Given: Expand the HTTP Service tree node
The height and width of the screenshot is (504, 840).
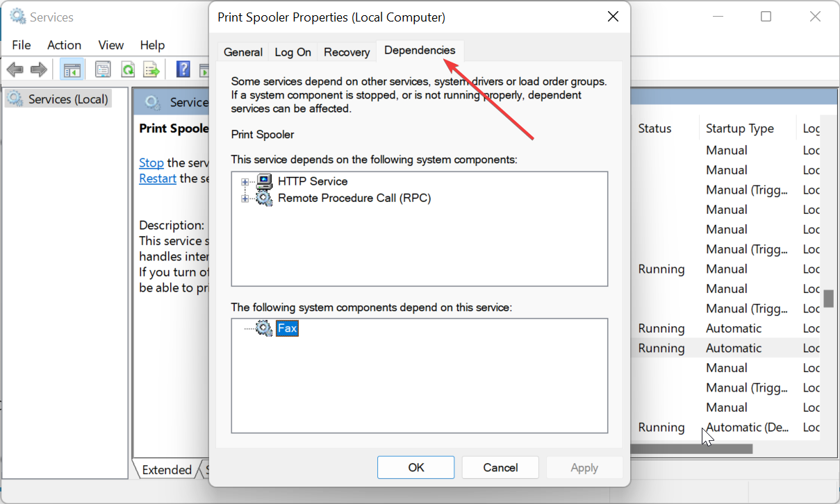Looking at the screenshot, I should coord(245,182).
